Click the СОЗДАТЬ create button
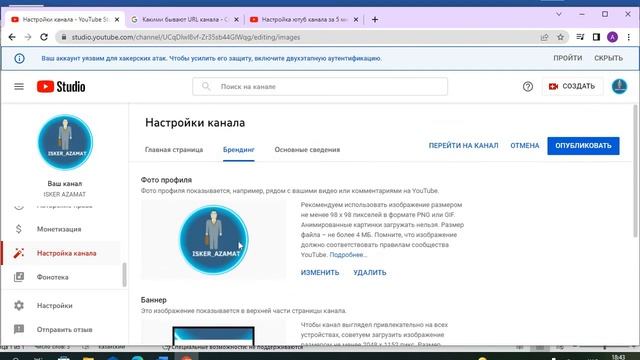 [x=572, y=87]
